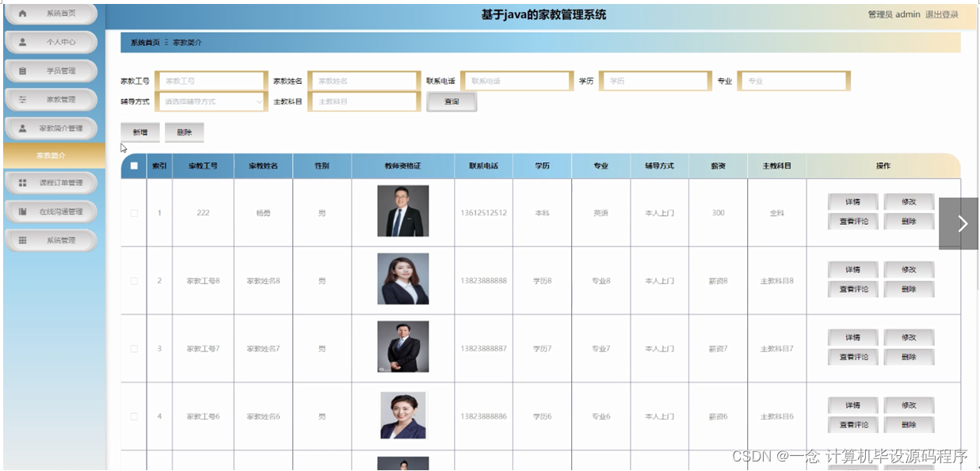Click 修改 for row 杨勇
Viewport: 980px width, 471px height.
tap(909, 202)
